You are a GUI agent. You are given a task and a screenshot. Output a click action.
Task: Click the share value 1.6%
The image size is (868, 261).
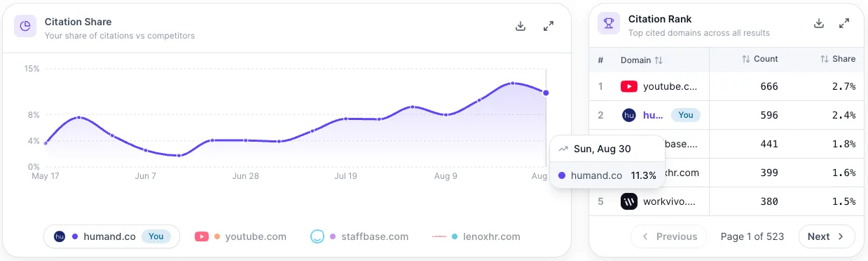click(843, 173)
